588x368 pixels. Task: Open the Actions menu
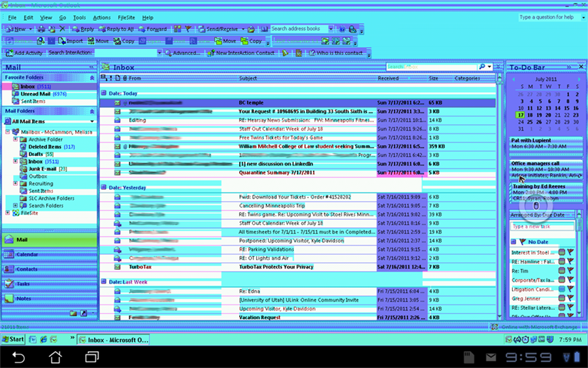pyautogui.click(x=102, y=18)
